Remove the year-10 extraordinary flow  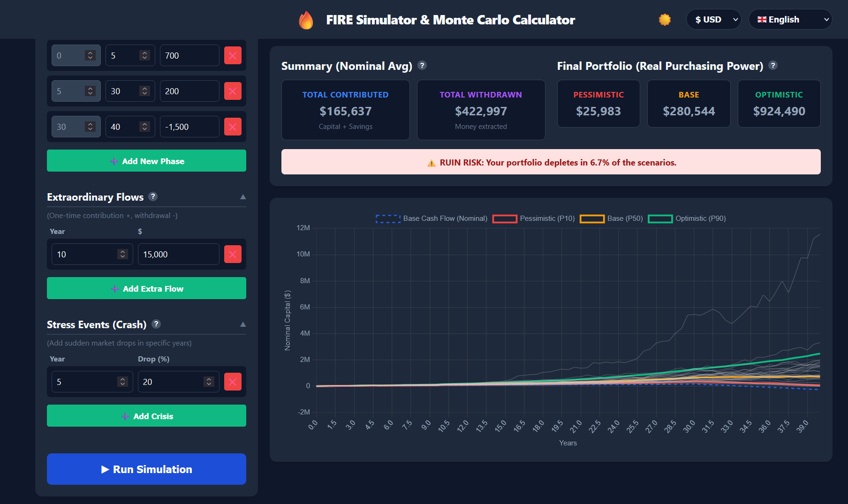pos(233,254)
